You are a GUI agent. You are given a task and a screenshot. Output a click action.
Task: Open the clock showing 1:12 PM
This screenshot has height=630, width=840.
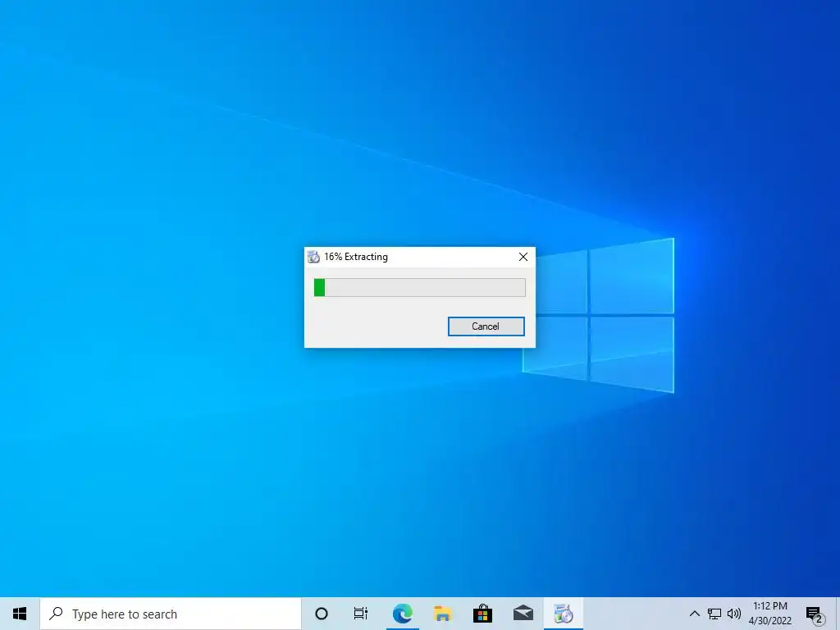point(769,614)
